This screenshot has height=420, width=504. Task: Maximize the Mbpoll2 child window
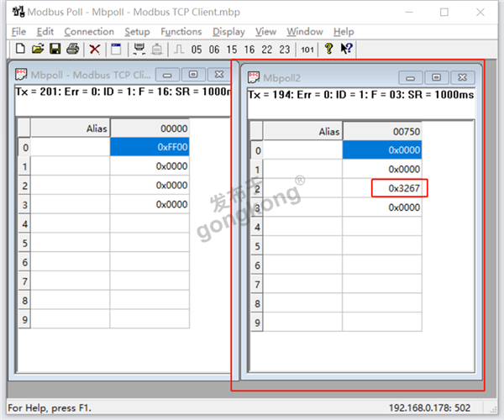coord(436,78)
